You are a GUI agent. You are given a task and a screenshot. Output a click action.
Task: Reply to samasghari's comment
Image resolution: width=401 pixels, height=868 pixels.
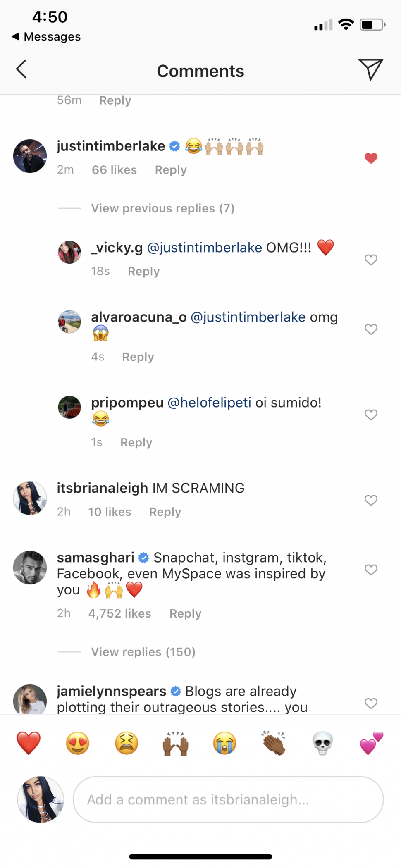point(185,613)
